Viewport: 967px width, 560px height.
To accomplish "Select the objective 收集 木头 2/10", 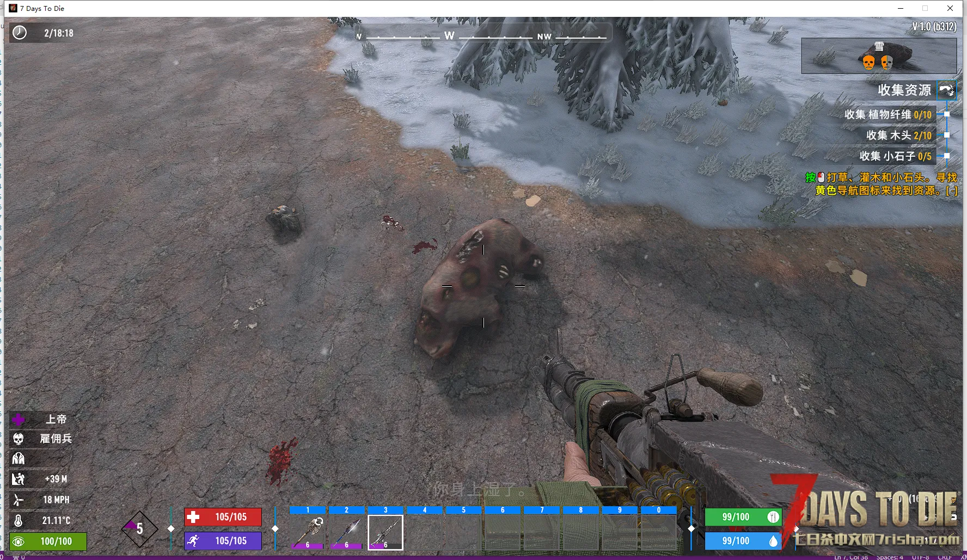I will 899,135.
